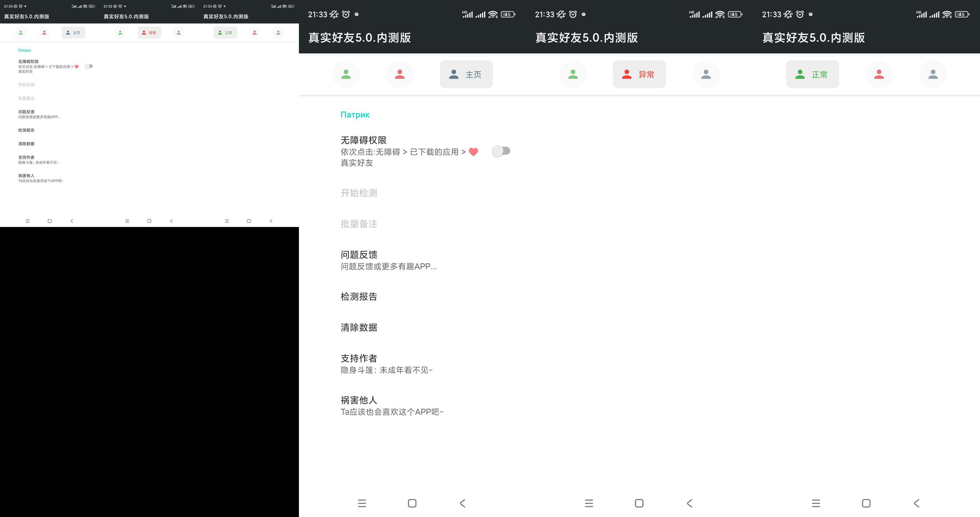Image resolution: width=980 pixels, height=517 pixels.
Task: Tap home square on large 主页 screen
Action: 412,503
